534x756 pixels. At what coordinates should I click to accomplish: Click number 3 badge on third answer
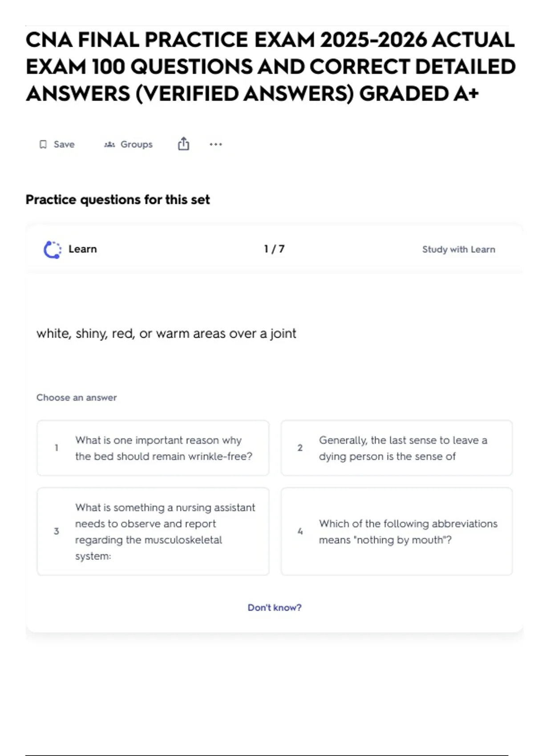click(57, 531)
